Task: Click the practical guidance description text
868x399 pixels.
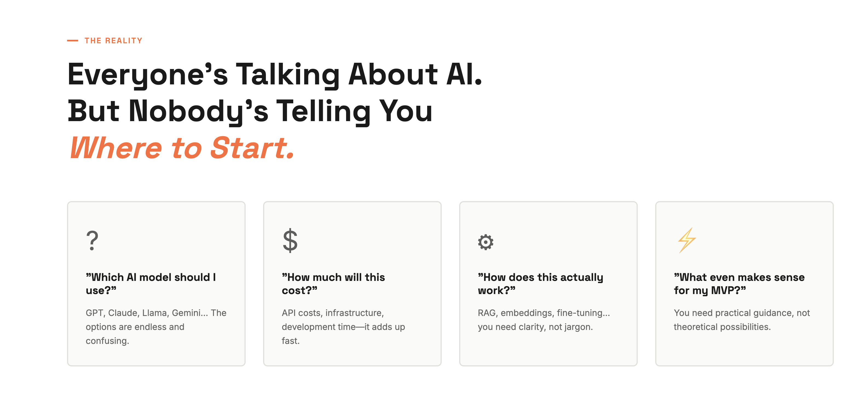Action: point(741,320)
